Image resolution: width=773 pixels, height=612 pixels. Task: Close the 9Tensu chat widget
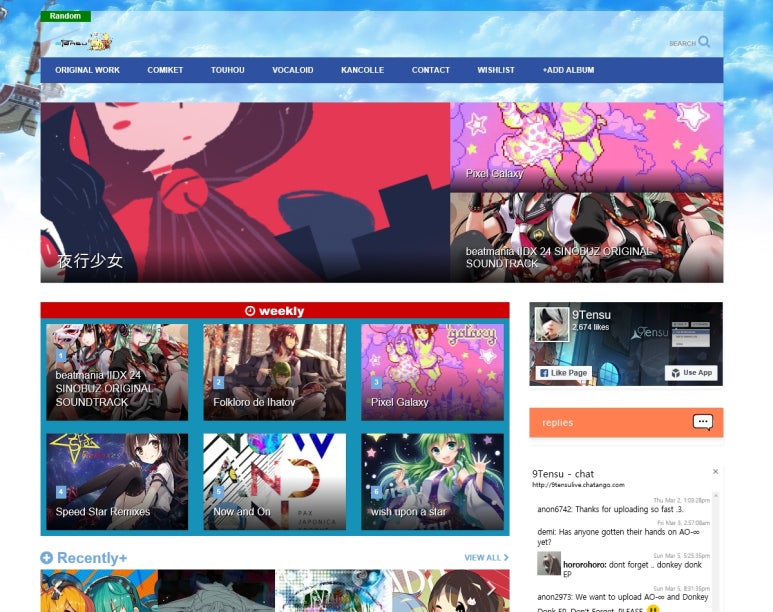point(715,471)
